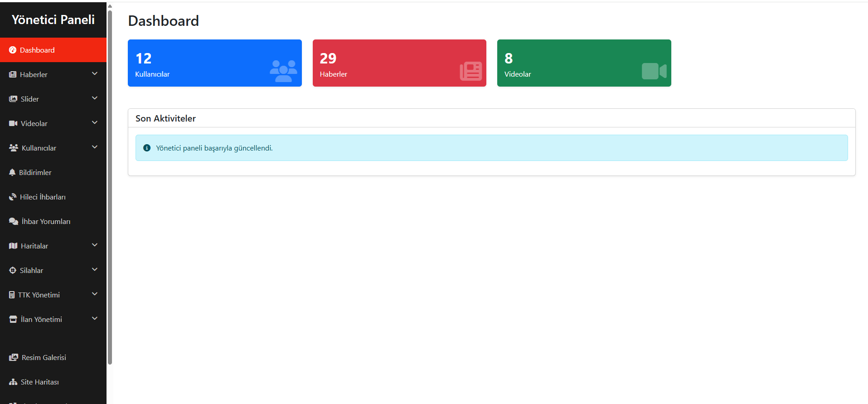Click the Dashboard gauge icon in sidebar
This screenshot has height=404, width=868.
[13, 50]
